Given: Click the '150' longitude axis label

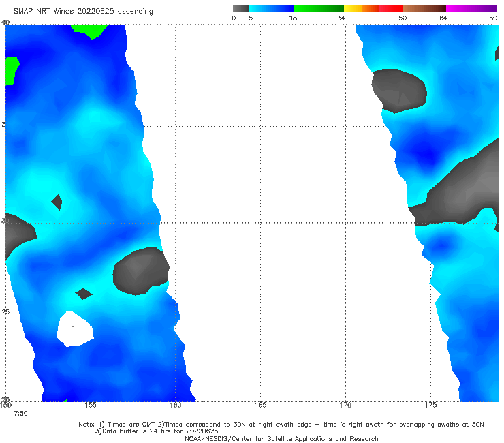Looking at the screenshot, I should (5, 405).
